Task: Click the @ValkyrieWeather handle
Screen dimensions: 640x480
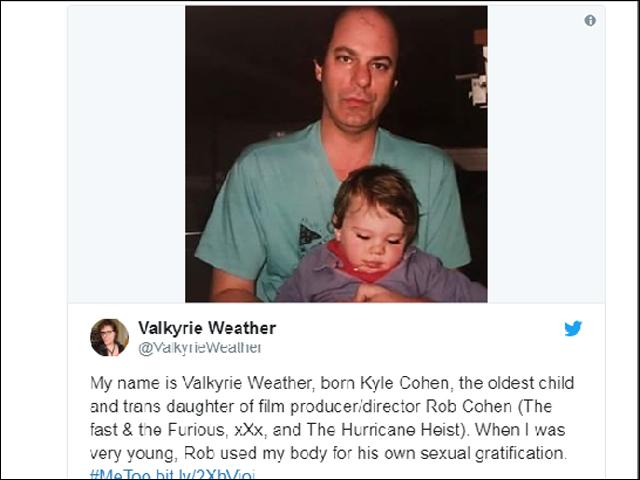Action: coord(200,347)
